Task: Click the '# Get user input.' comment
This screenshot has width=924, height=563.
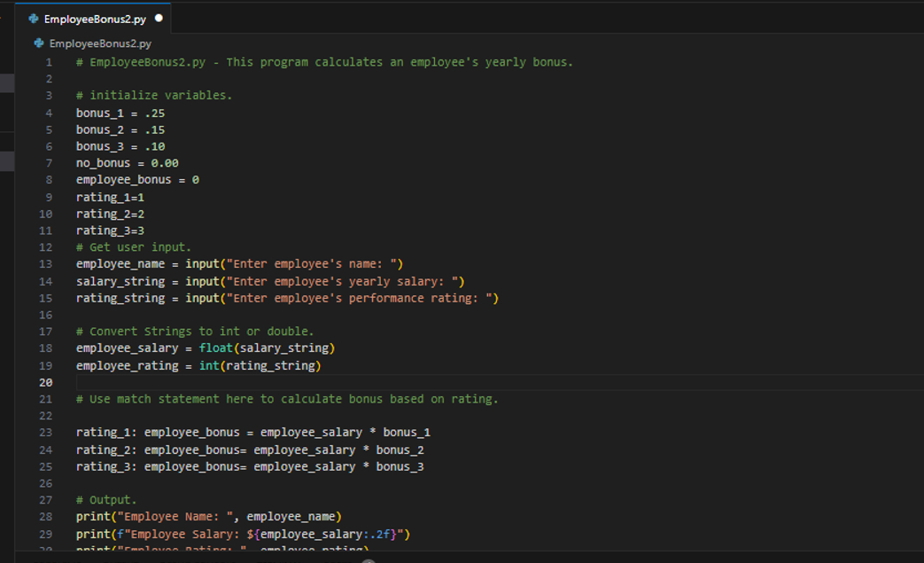Action: pyautogui.click(x=133, y=247)
